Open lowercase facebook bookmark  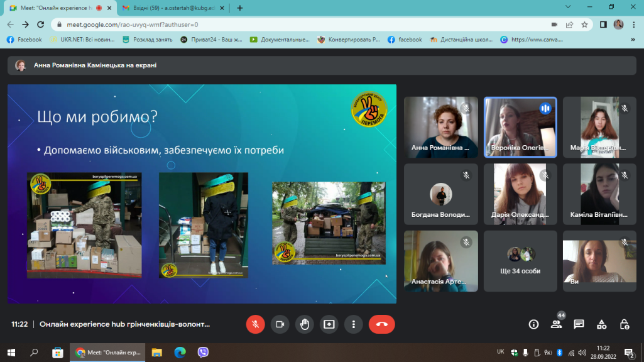[405, 40]
